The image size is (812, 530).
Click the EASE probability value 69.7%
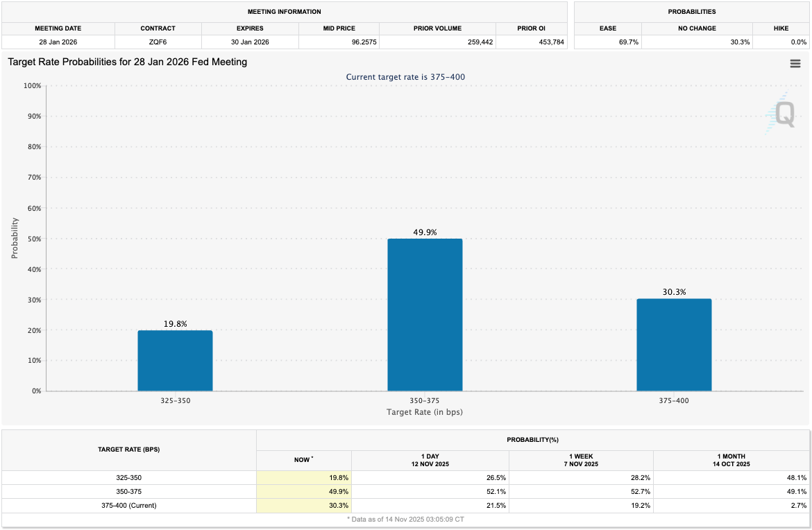[629, 42]
